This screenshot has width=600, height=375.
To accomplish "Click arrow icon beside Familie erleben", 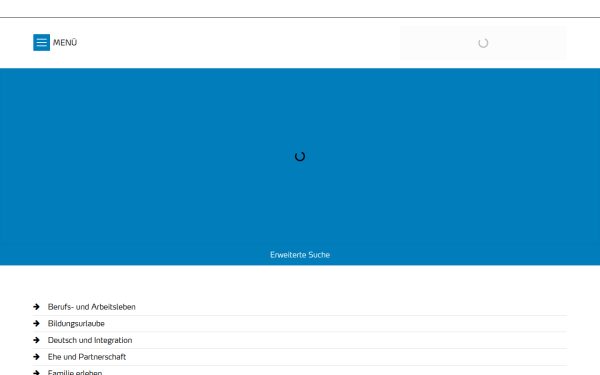I will [x=36, y=372].
